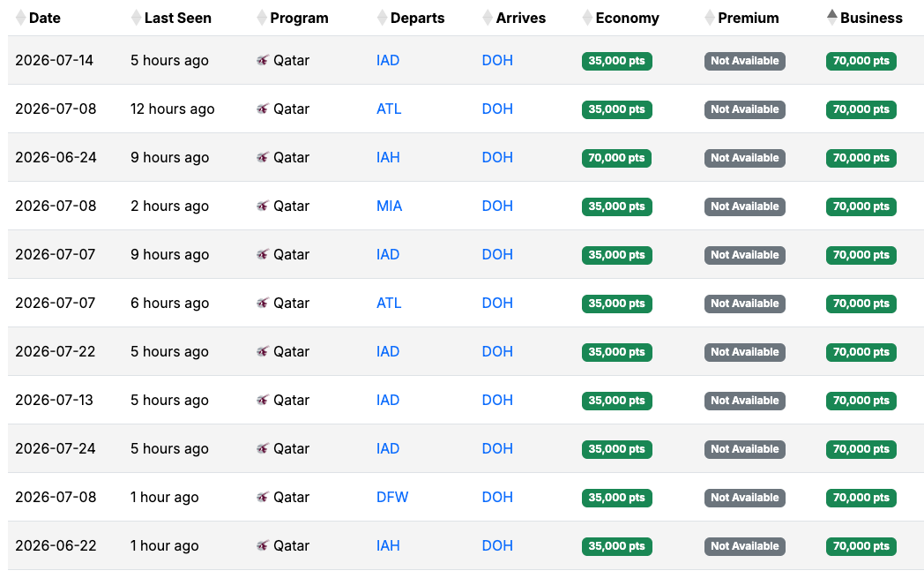924x578 pixels.
Task: Click the 70,000 pts Business badge in the last row
Action: (x=861, y=545)
